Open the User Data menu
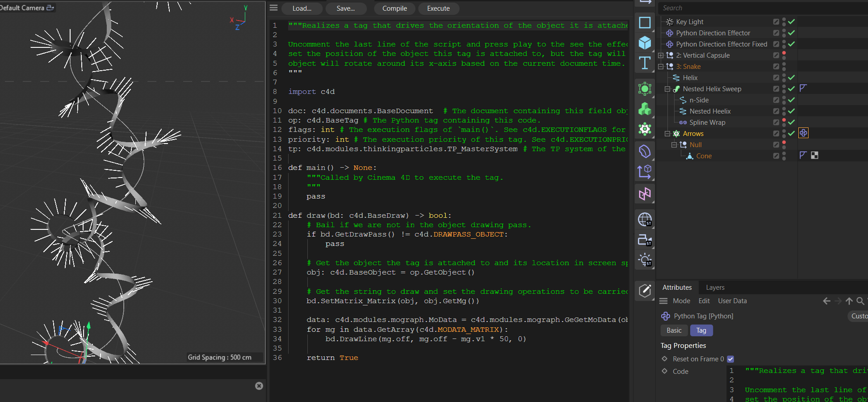The width and height of the screenshot is (868, 402). coord(732,301)
